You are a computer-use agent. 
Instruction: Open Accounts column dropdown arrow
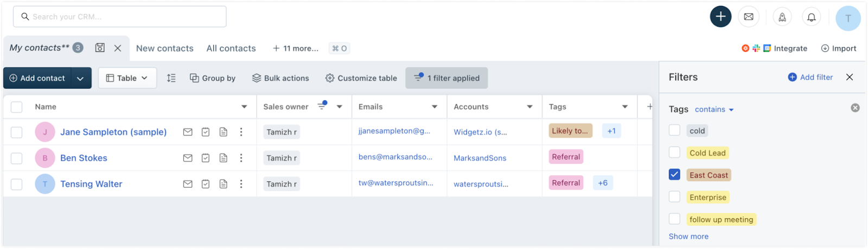(530, 107)
